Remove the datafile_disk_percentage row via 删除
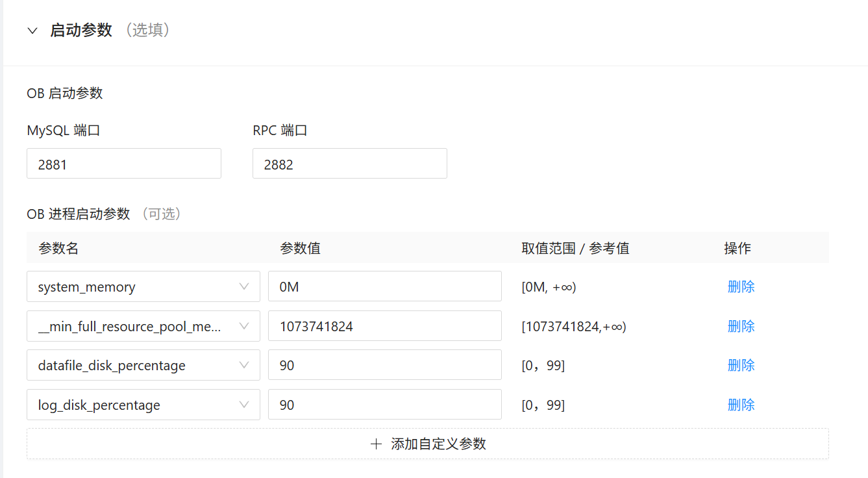This screenshot has height=478, width=868. (741, 365)
